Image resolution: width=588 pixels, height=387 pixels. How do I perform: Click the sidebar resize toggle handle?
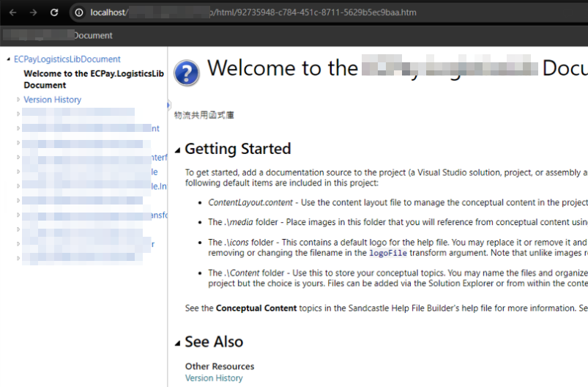click(168, 105)
